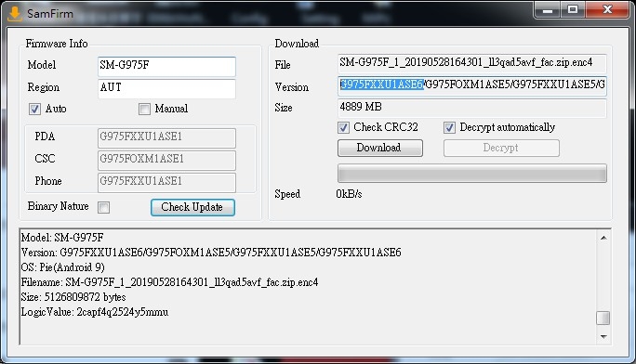Image resolution: width=636 pixels, height=364 pixels.
Task: Click the 'Version:' line in the log
Action: click(x=211, y=253)
